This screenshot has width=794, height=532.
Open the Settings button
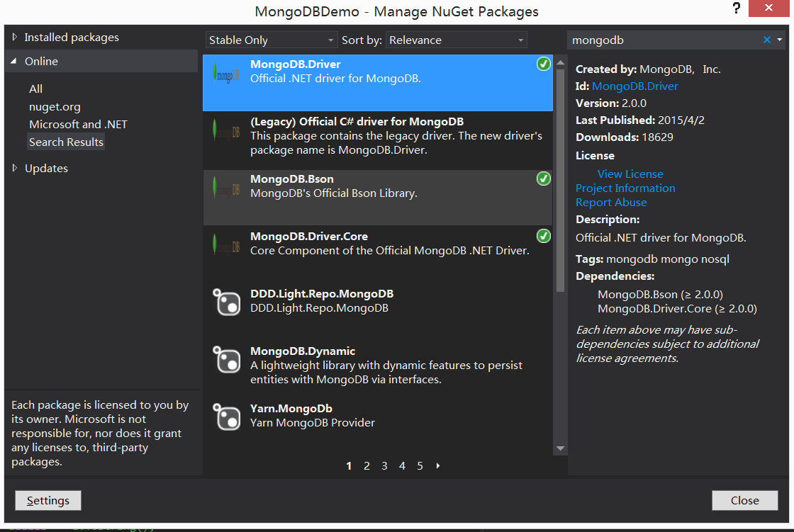coord(48,500)
